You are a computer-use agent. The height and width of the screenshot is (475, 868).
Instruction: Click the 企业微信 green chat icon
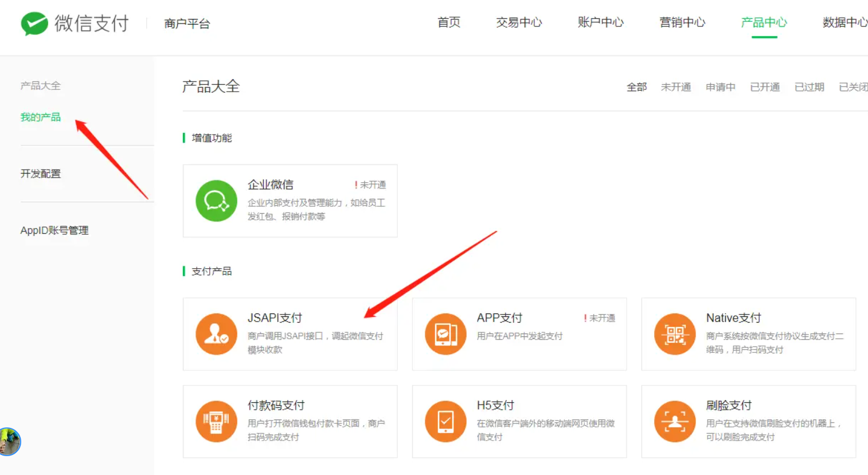pos(216,201)
